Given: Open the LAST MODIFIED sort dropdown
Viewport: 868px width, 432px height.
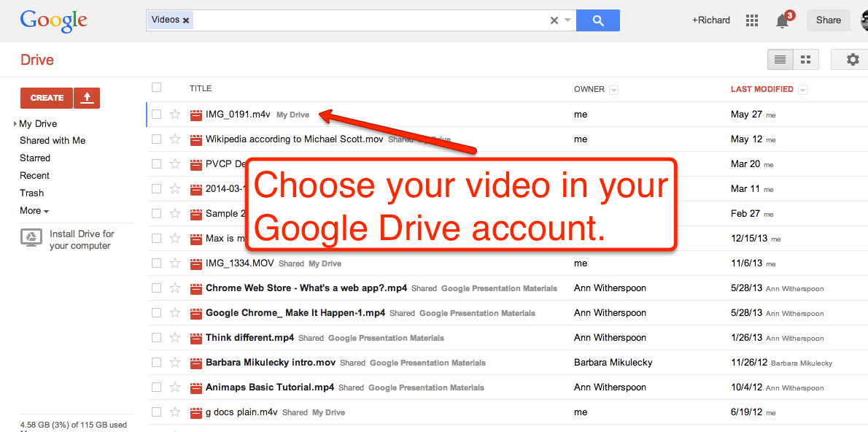Looking at the screenshot, I should (x=802, y=90).
